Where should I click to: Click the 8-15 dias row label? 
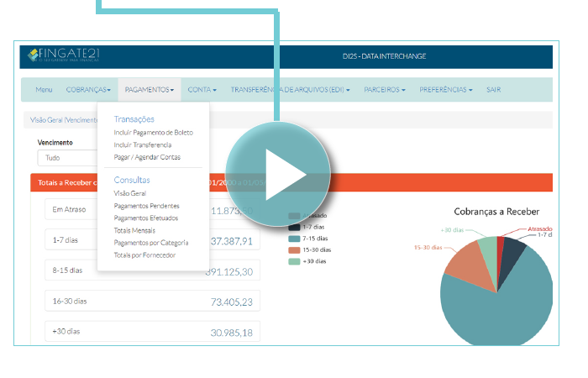[x=67, y=270]
